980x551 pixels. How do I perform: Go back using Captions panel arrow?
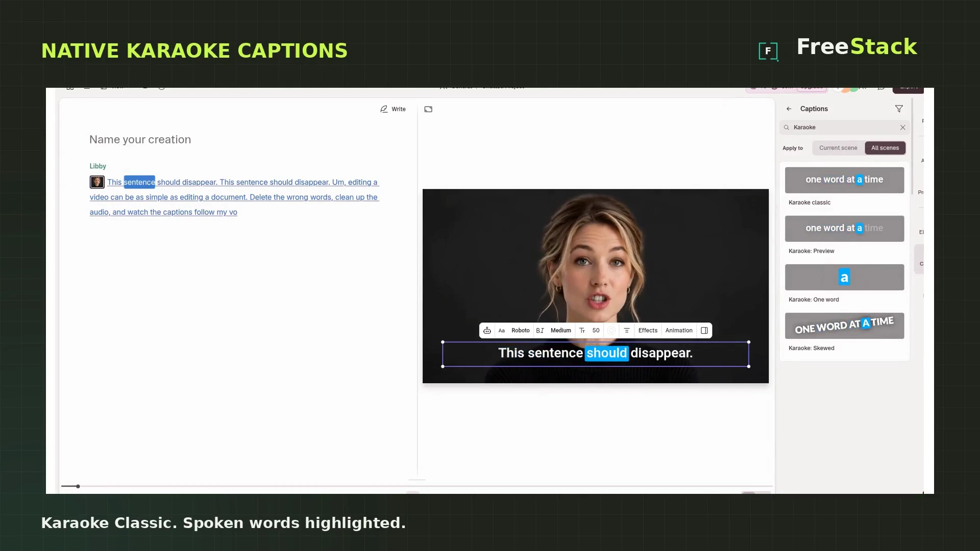click(789, 109)
